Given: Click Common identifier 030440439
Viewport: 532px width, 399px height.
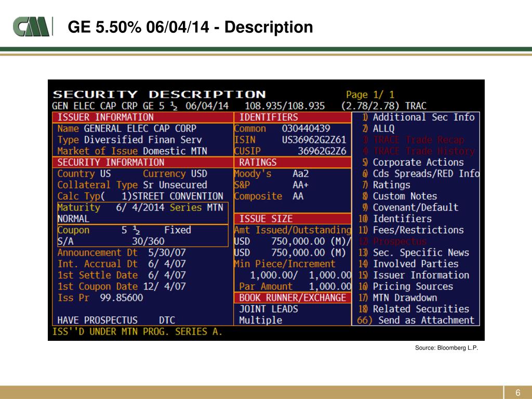Looking at the screenshot, I should pyautogui.click(x=306, y=129).
